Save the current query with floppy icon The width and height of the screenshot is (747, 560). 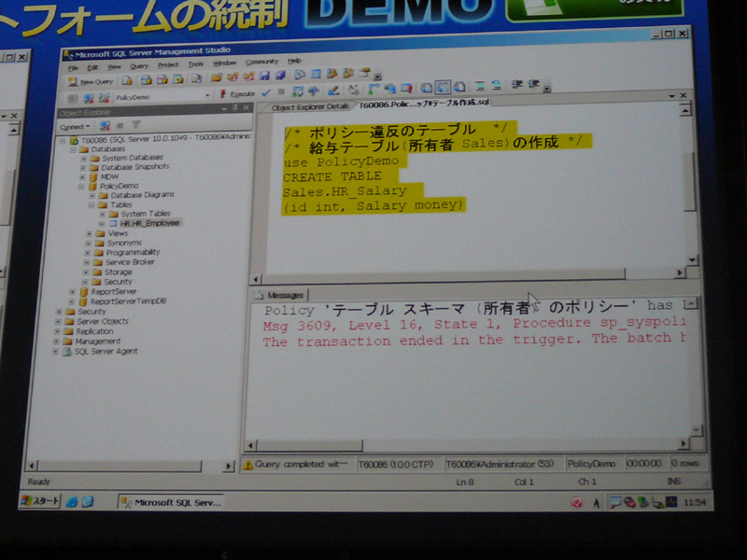265,76
